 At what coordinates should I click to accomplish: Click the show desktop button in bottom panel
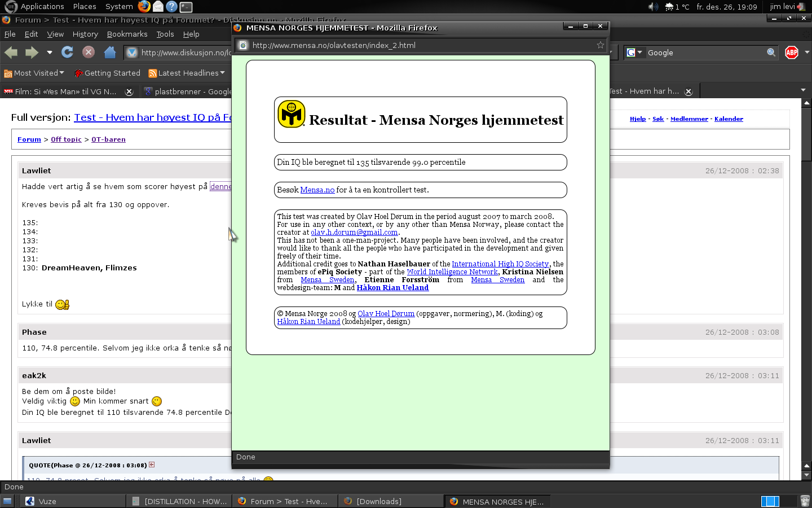7,501
